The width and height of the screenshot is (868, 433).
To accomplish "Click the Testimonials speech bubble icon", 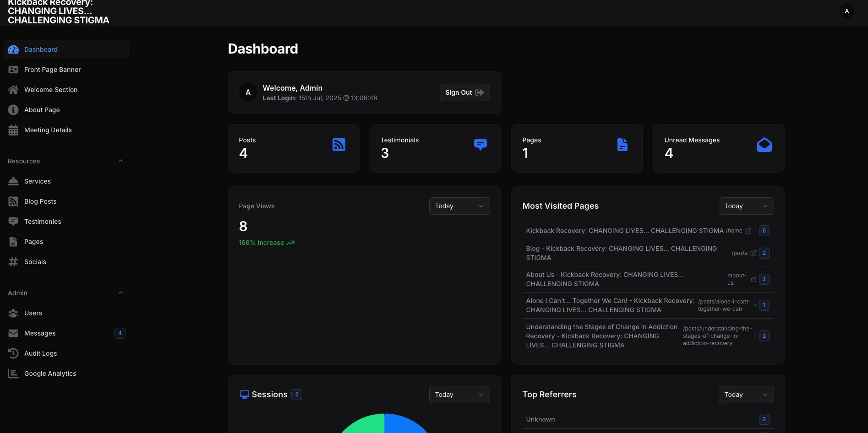I will [x=480, y=145].
